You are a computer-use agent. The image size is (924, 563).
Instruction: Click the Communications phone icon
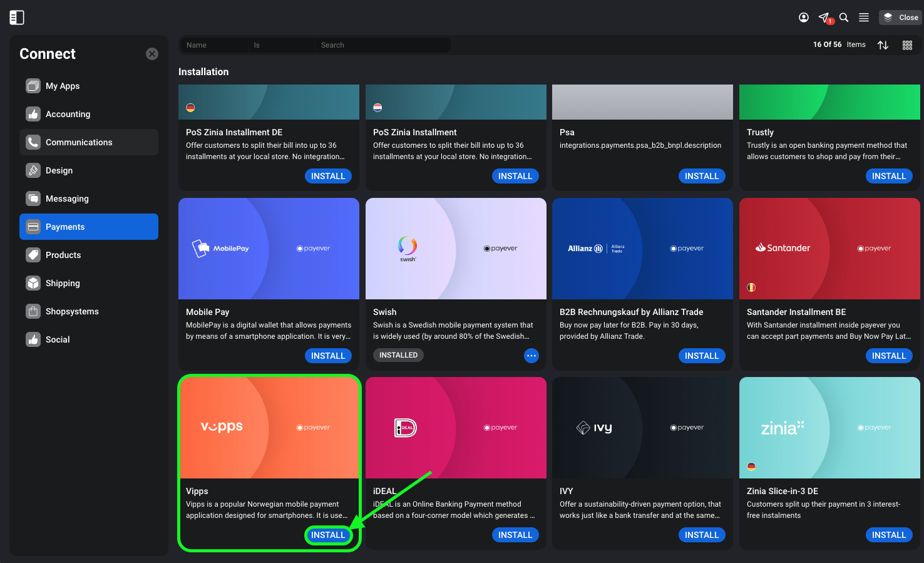tap(33, 142)
